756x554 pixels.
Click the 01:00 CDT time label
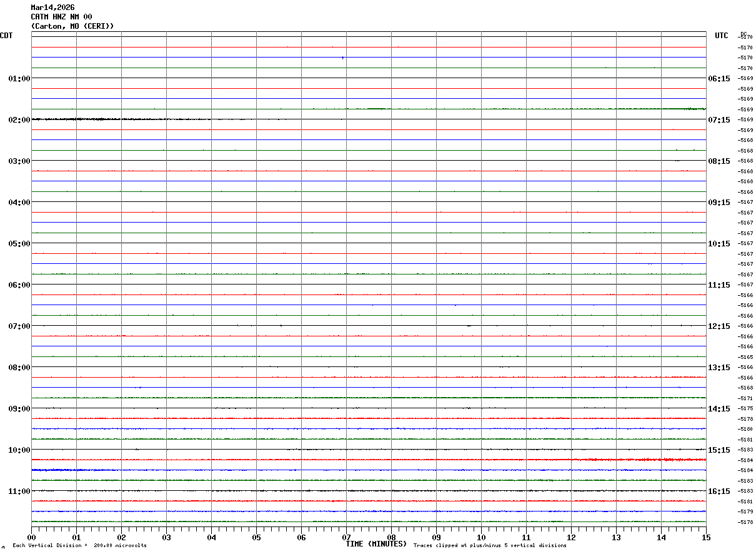point(19,78)
